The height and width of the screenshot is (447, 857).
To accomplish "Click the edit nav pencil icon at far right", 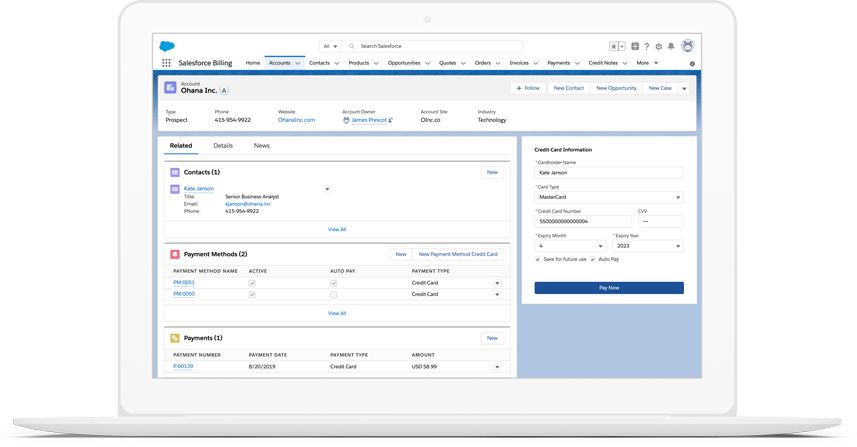I will [692, 64].
